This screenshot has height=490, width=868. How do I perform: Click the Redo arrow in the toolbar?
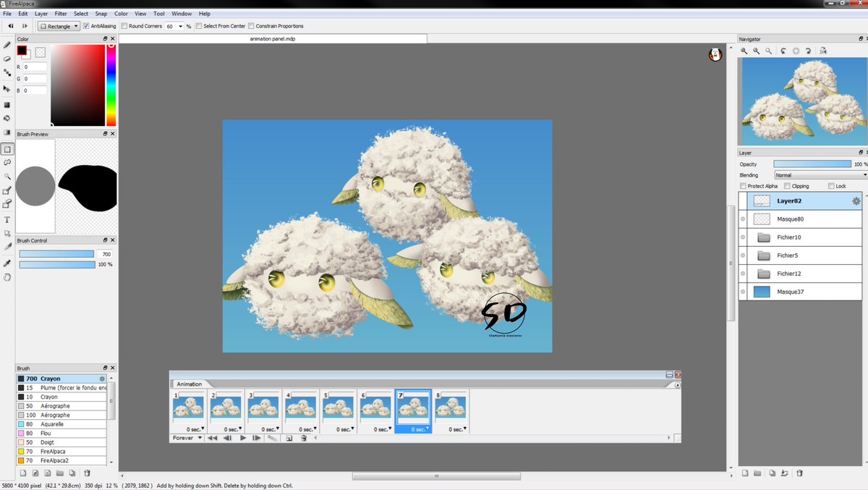25,26
